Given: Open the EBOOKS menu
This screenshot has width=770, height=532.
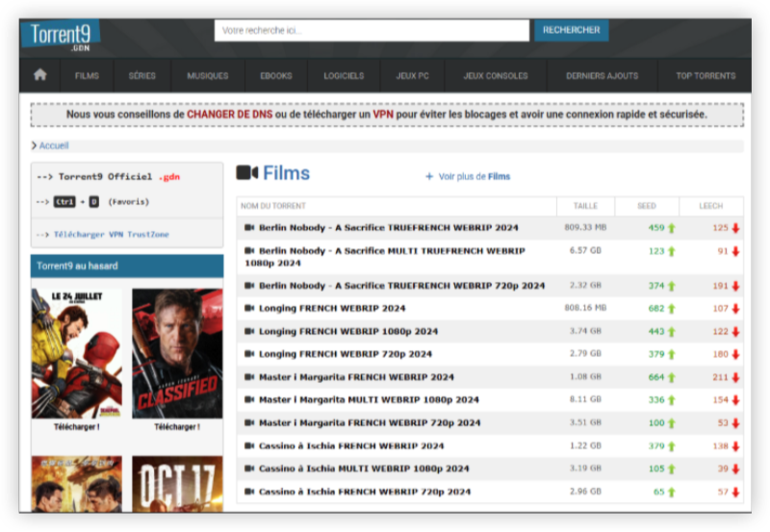Looking at the screenshot, I should [x=276, y=76].
